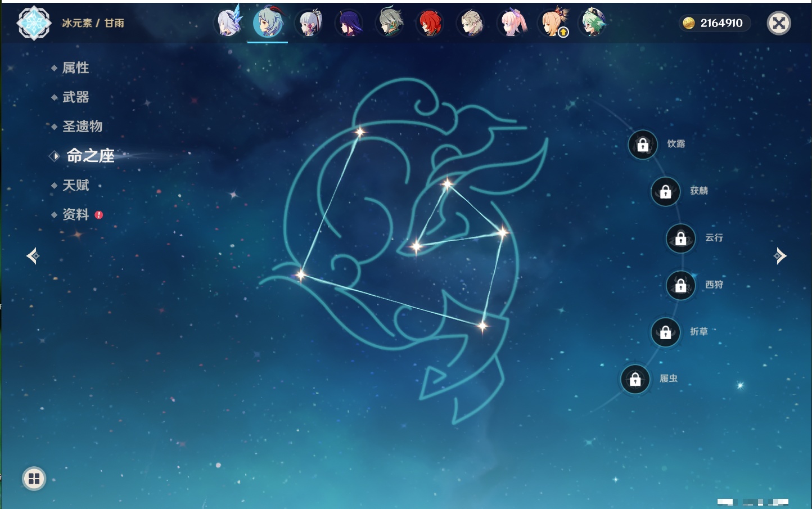The image size is (812, 509).
Task: Select the white-haired character with blue crystal hairpiece
Action: 229,22
